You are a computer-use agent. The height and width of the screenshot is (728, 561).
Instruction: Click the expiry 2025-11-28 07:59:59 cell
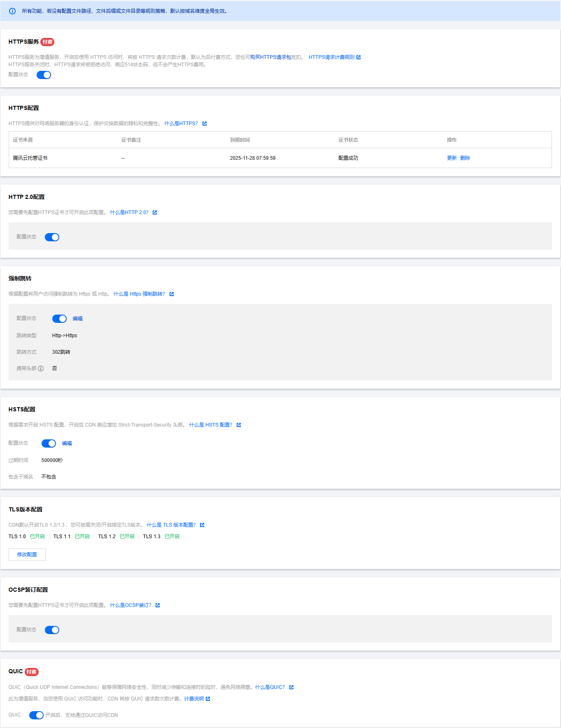coord(253,158)
